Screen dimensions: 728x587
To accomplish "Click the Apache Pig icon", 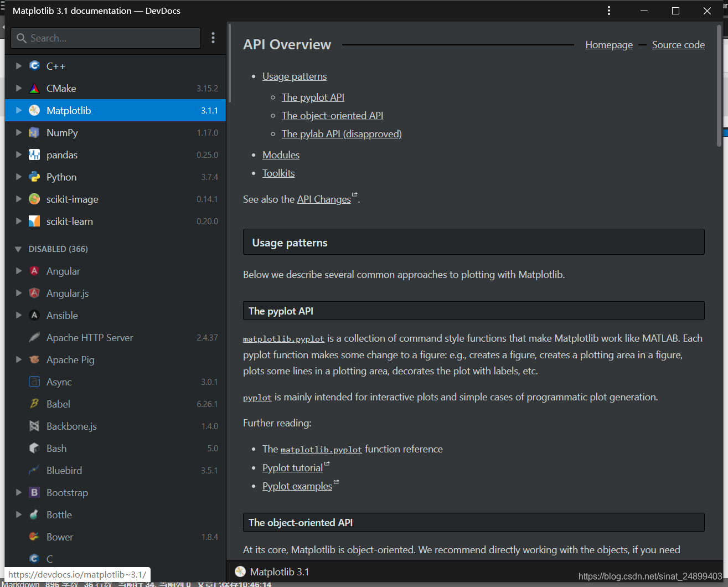I will 34,359.
